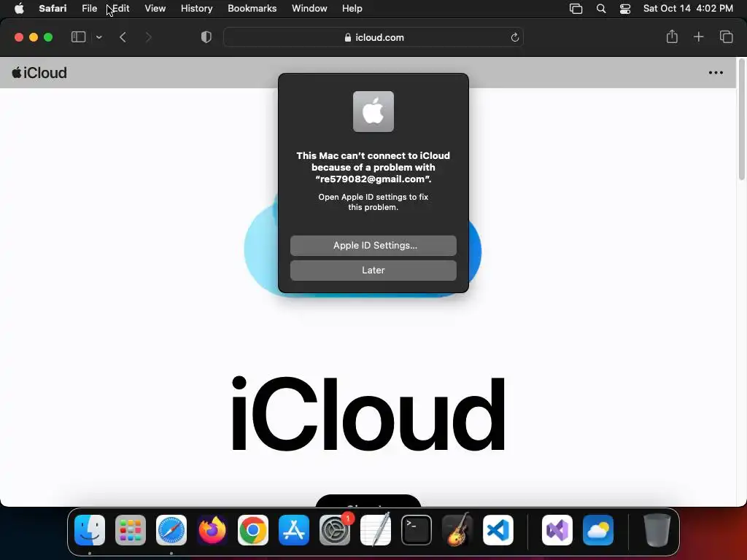The image size is (747, 560).
Task: Launch Google Chrome from the Dock
Action: (253, 530)
